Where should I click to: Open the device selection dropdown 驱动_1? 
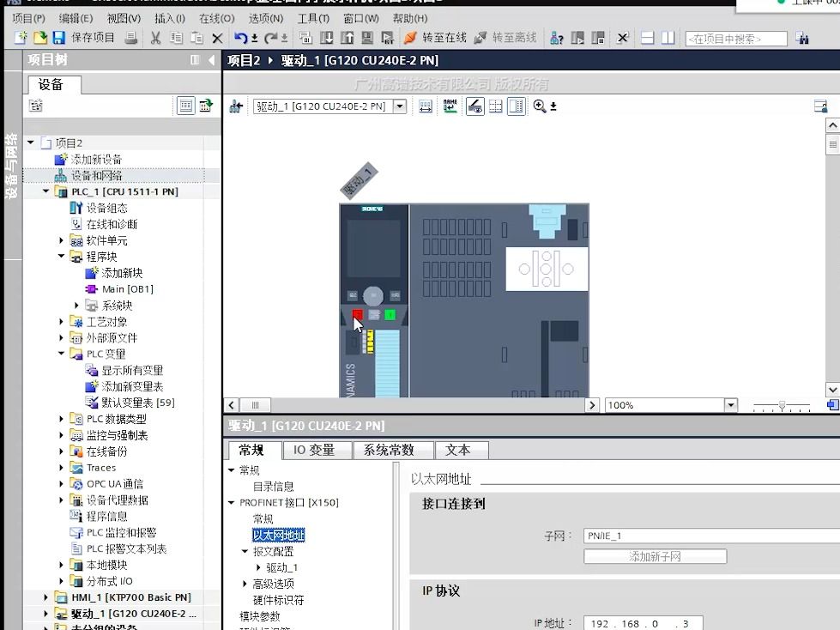click(400, 106)
